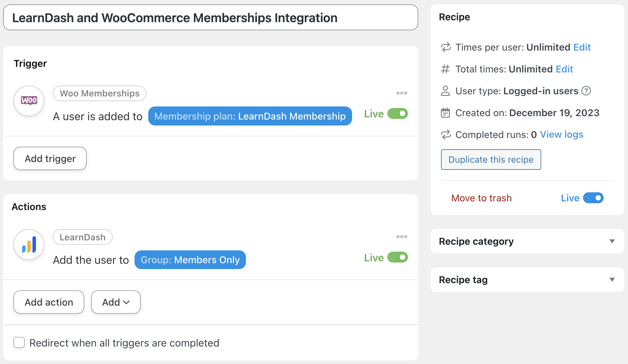Click the WooCommerce logo icon in the trigger
This screenshot has width=628, height=364.
click(x=29, y=101)
